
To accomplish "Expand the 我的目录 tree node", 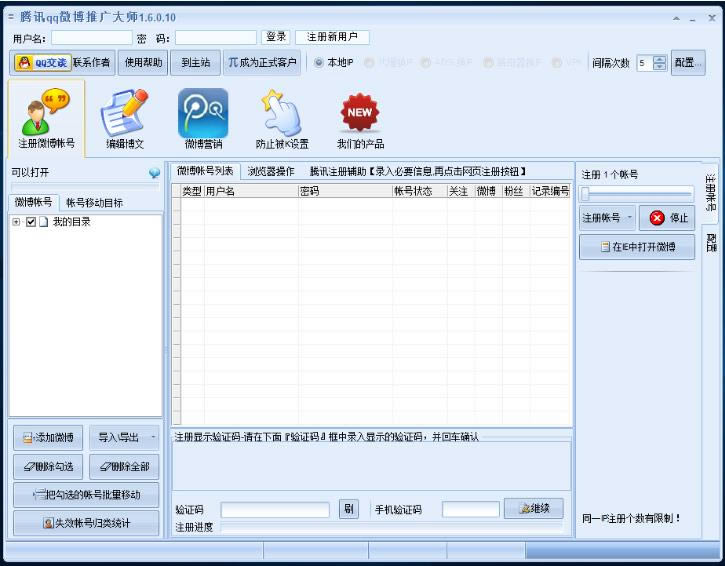I will (17, 222).
